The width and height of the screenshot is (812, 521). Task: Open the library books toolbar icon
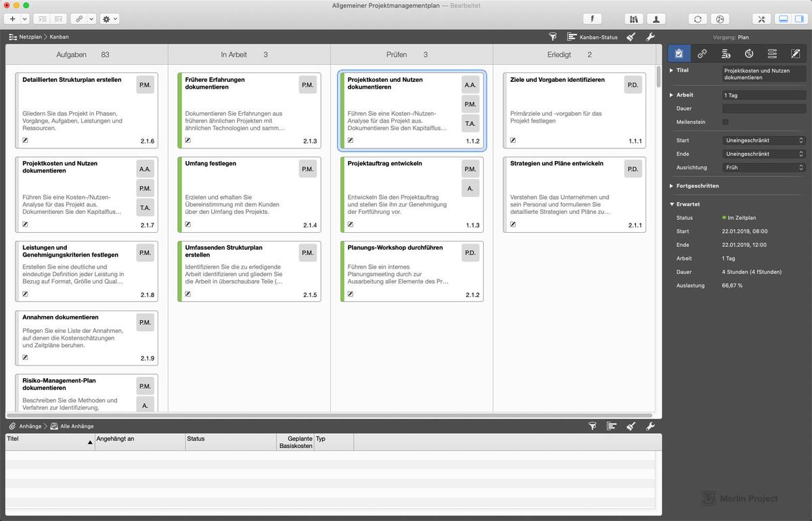tap(634, 19)
